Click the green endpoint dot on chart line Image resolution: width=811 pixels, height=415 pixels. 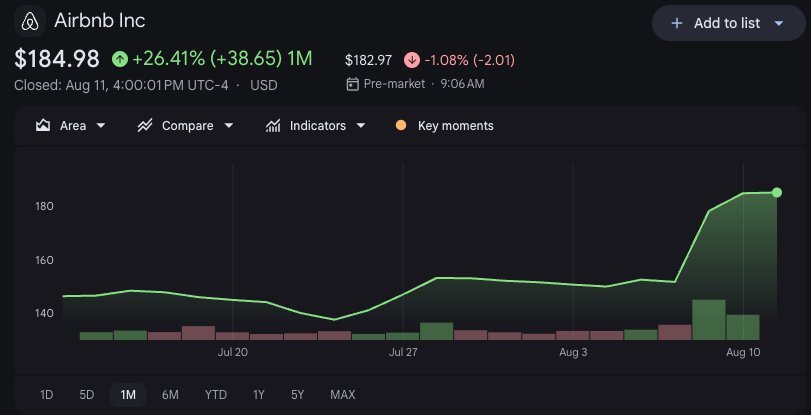pyautogui.click(x=776, y=192)
